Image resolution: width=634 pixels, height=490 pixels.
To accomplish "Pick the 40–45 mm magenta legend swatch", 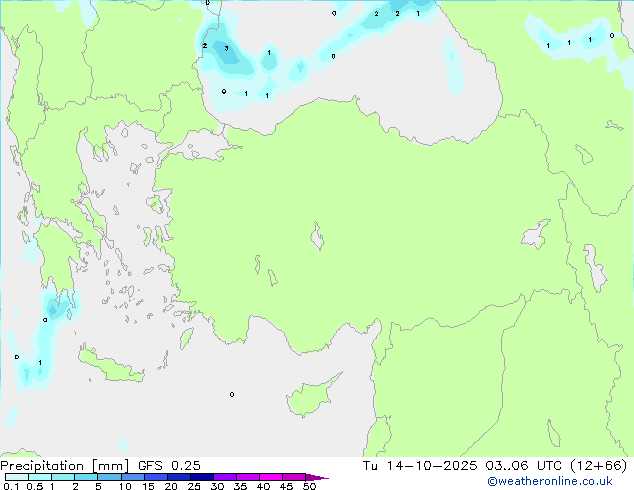I will point(271,477).
